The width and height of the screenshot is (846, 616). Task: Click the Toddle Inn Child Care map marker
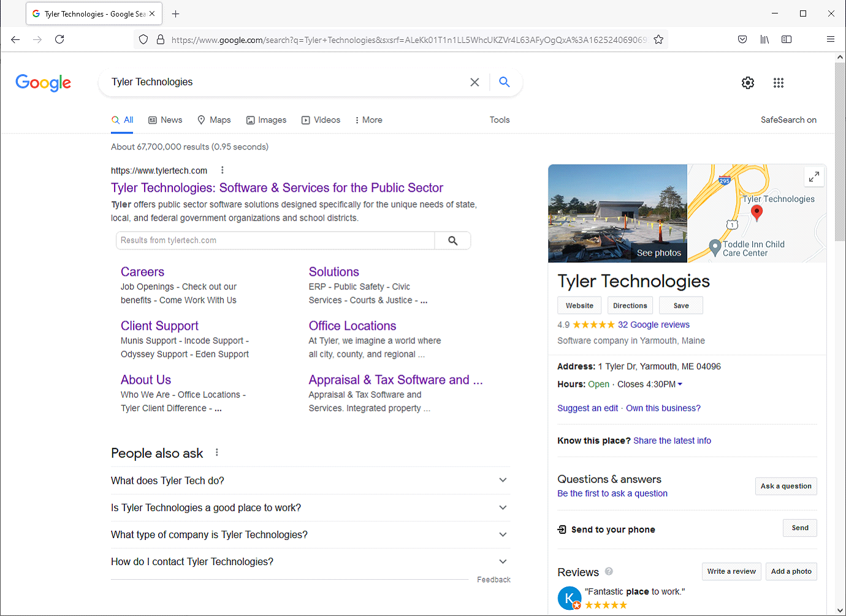pos(715,248)
